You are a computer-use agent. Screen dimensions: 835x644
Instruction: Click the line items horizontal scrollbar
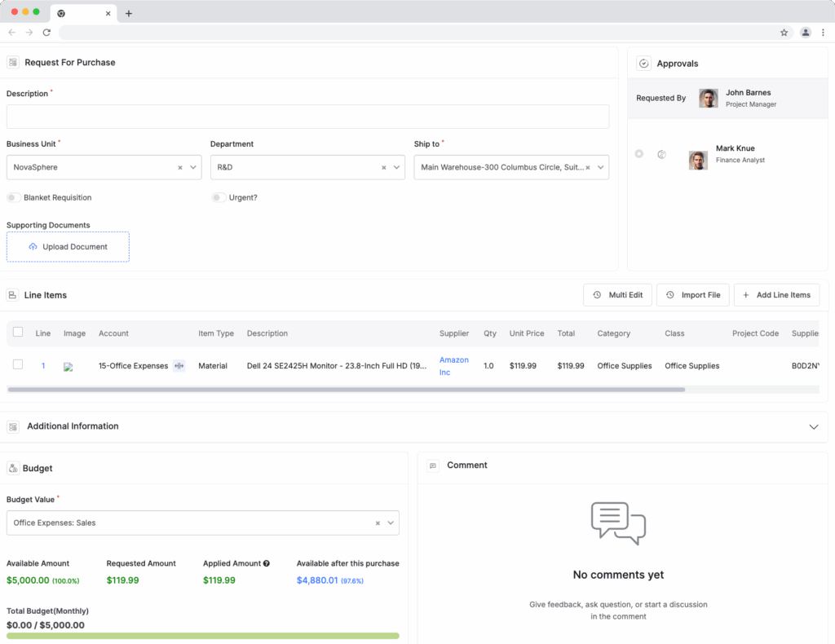(x=346, y=390)
